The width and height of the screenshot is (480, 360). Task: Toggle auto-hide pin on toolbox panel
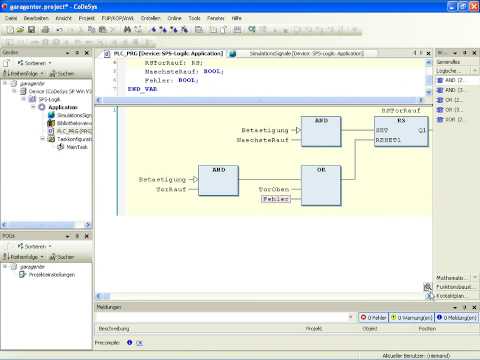(465, 52)
